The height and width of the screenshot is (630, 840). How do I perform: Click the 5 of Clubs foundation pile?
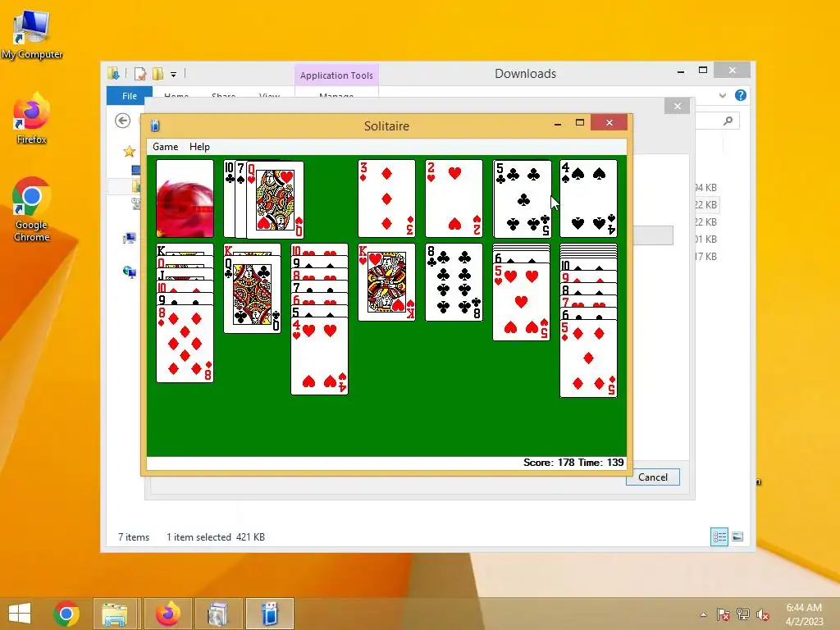click(x=521, y=199)
